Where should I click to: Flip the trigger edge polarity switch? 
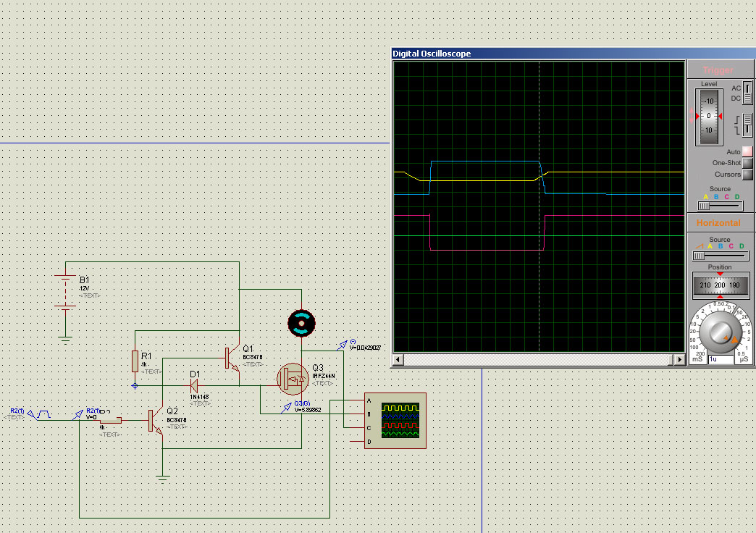[x=748, y=125]
